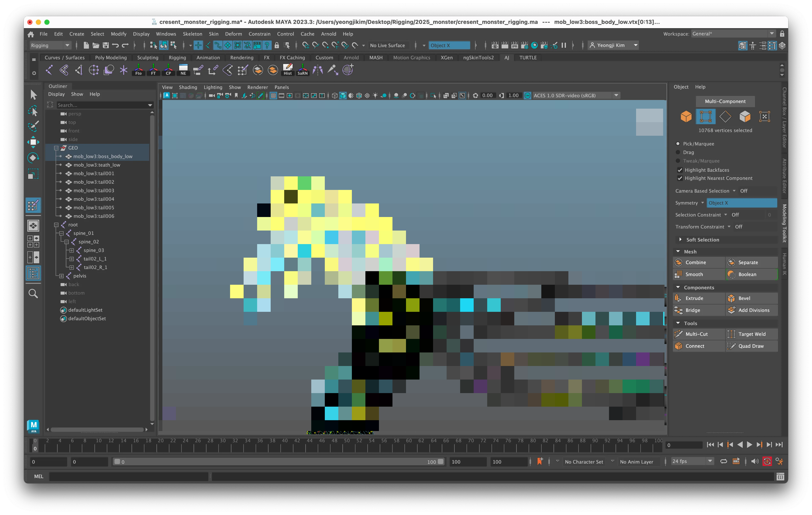Viewport: 812px width, 515px height.
Task: Open the Rigging menu set dropdown
Action: pyautogui.click(x=67, y=45)
